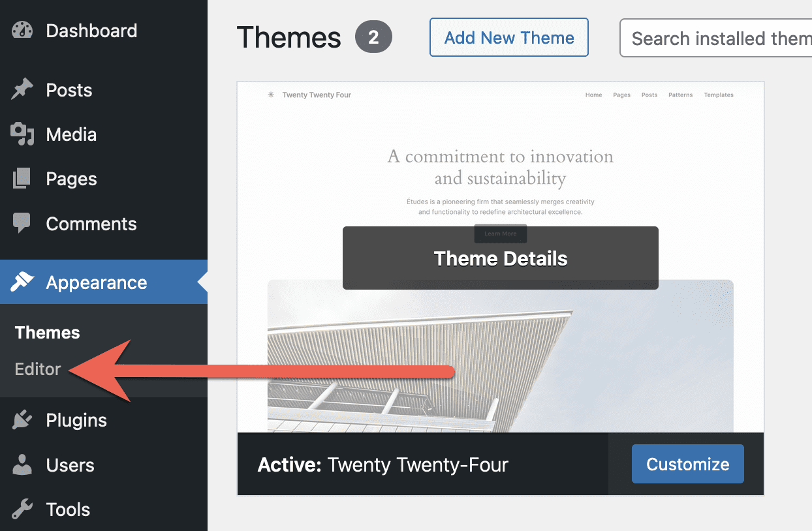This screenshot has height=531, width=812.
Task: Click the Users person icon
Action: click(22, 465)
